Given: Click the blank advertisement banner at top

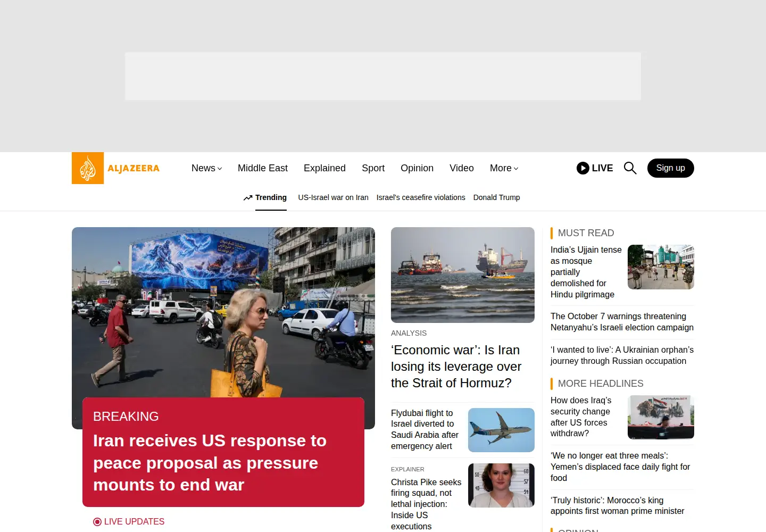Looking at the screenshot, I should pos(383,76).
